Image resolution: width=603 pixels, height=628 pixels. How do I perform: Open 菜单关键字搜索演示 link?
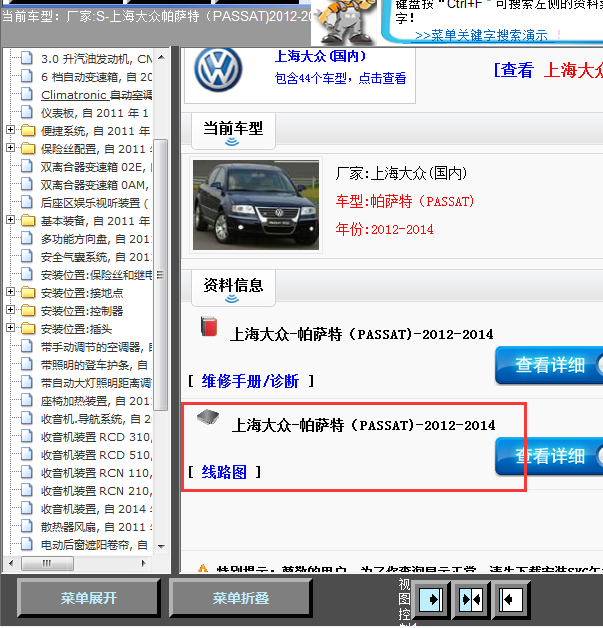(x=481, y=36)
